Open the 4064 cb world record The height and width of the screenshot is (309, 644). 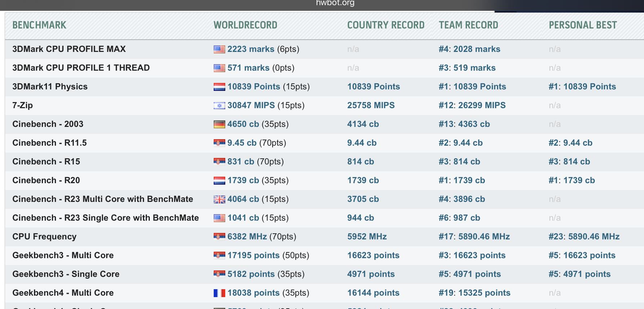(x=243, y=199)
